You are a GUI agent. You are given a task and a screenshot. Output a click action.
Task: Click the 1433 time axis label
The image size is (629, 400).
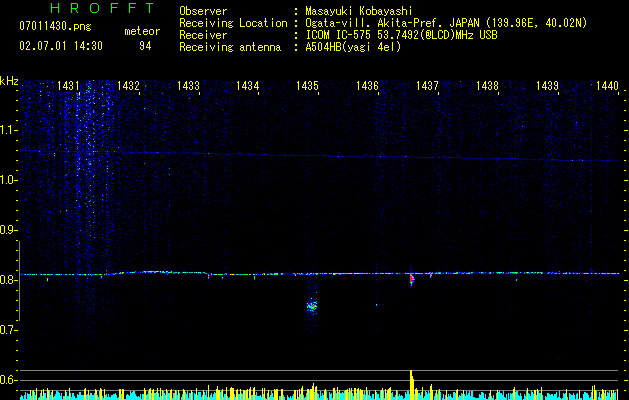[188, 85]
